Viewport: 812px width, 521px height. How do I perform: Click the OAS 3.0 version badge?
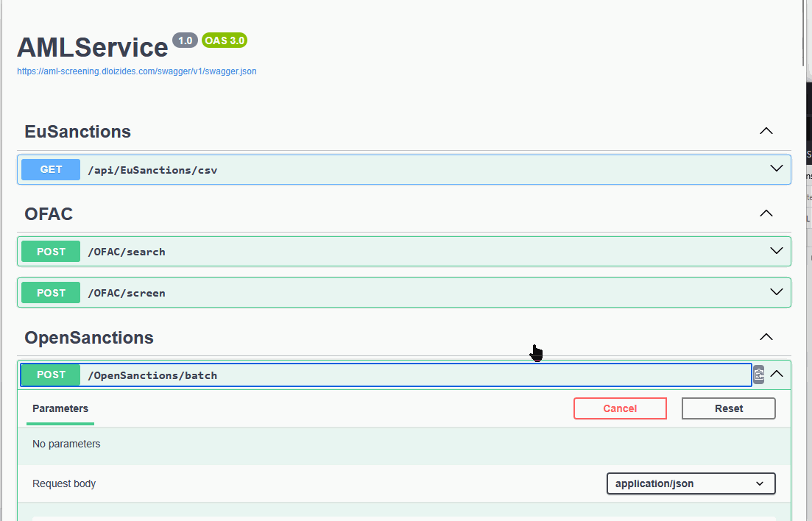pyautogui.click(x=225, y=40)
